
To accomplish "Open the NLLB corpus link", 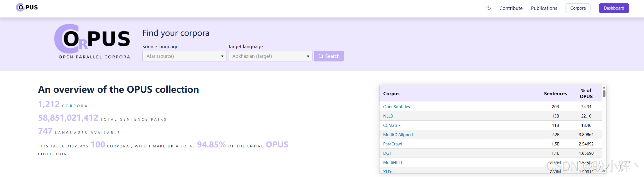I will (388, 116).
